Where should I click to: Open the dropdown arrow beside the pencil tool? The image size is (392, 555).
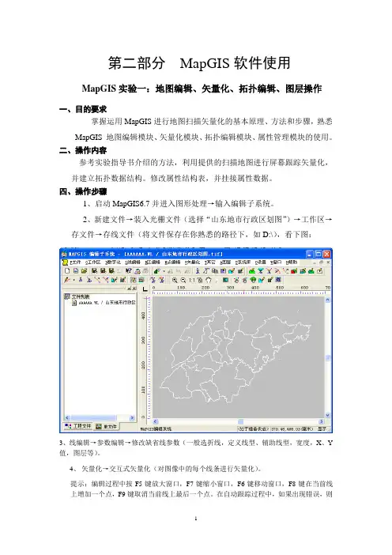pos(74,280)
